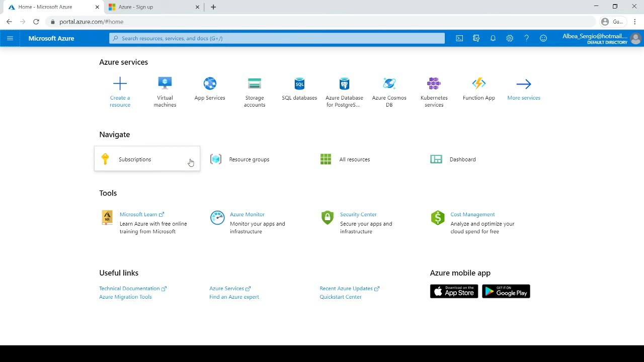Viewport: 644px width, 362px height.
Task: Click the address bar URL
Action: 91,22
